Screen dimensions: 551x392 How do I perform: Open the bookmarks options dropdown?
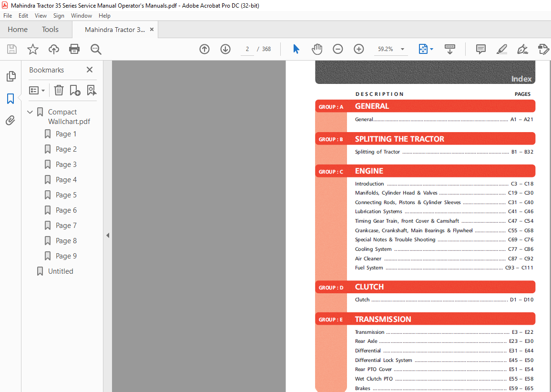(37, 90)
